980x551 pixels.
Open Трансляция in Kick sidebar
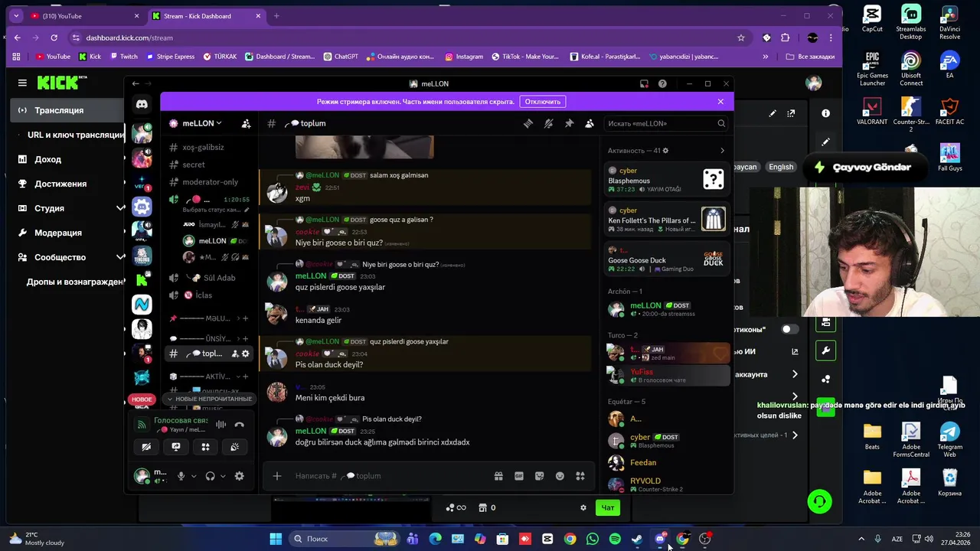coord(67,110)
